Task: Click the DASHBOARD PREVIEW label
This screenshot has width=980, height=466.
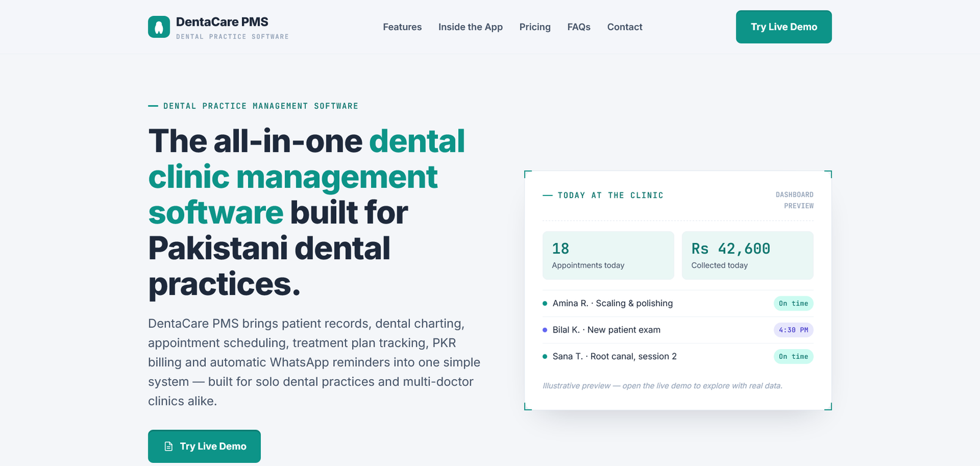Action: pyautogui.click(x=794, y=200)
